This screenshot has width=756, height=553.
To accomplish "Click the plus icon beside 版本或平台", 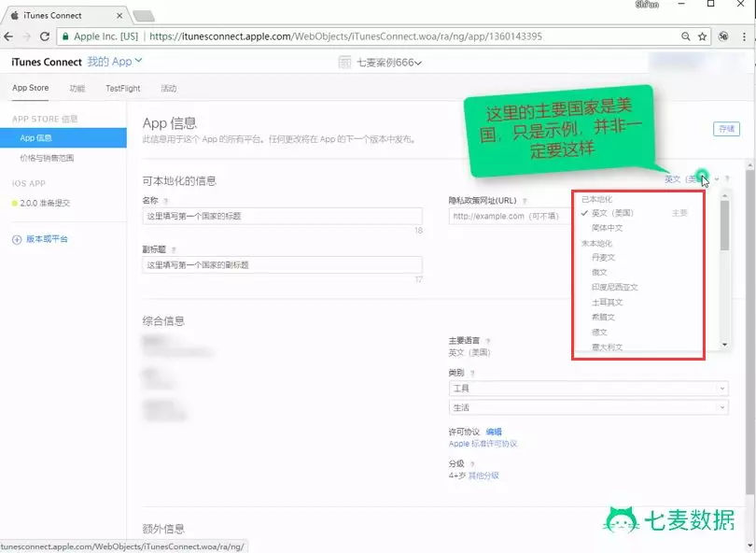I will click(x=17, y=239).
